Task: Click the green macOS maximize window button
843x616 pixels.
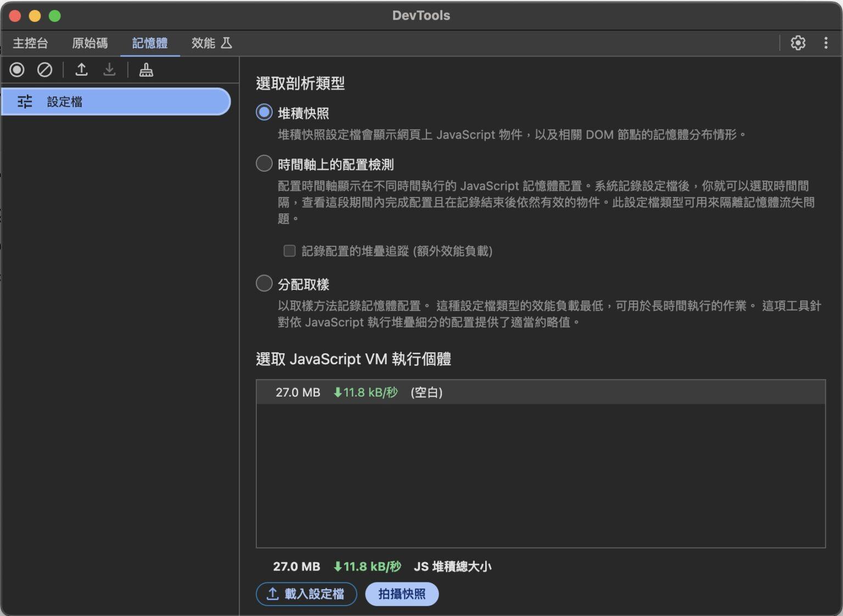Action: coord(55,16)
